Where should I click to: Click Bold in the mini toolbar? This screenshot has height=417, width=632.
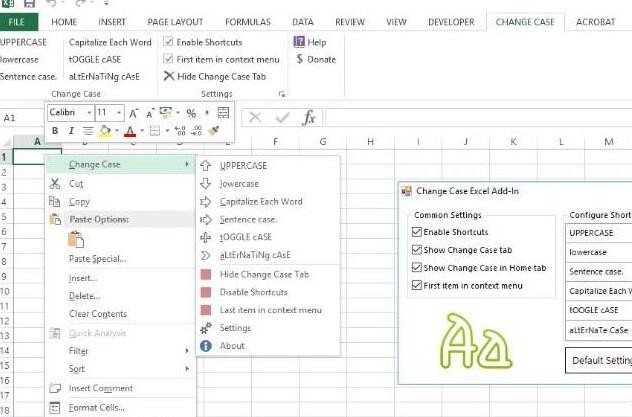click(55, 131)
